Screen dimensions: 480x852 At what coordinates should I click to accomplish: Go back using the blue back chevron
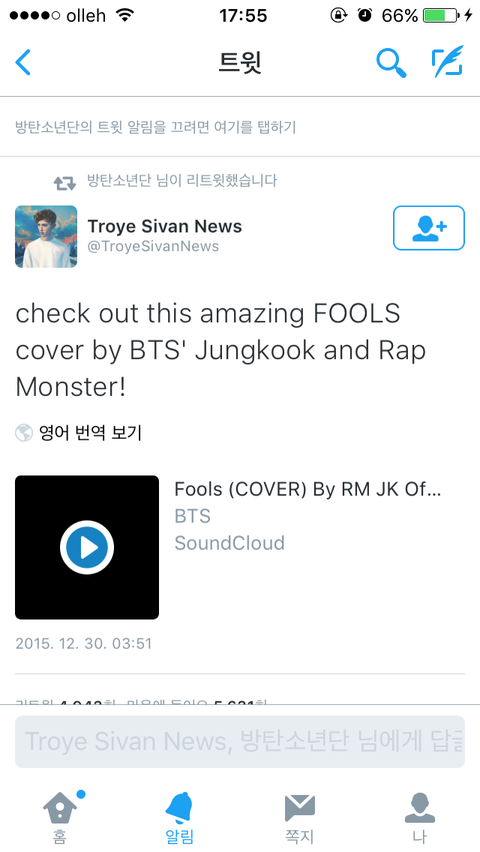[23, 62]
